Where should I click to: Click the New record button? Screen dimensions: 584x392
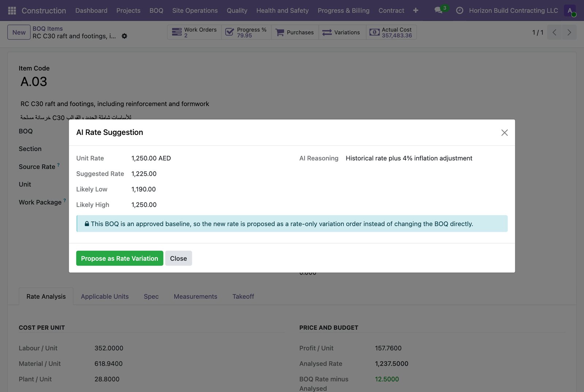[19, 32]
